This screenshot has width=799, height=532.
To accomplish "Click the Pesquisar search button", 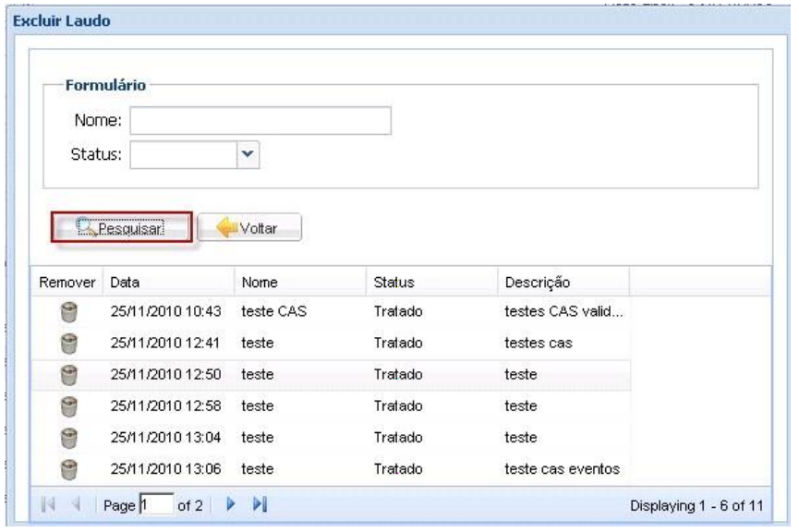I will 122,228.
